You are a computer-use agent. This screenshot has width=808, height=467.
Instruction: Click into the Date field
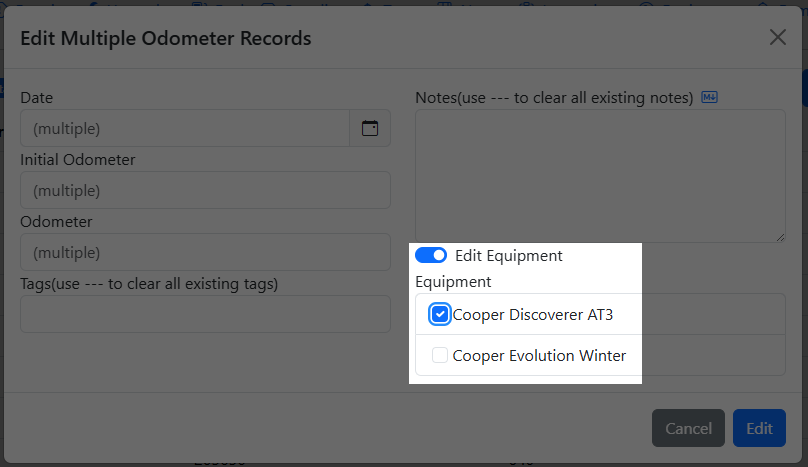[x=185, y=128]
